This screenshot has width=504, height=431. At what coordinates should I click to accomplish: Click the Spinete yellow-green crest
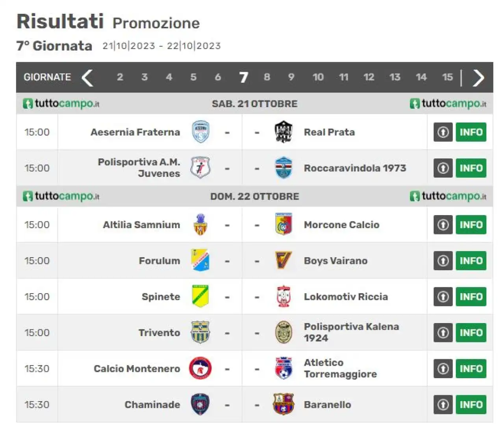200,296
